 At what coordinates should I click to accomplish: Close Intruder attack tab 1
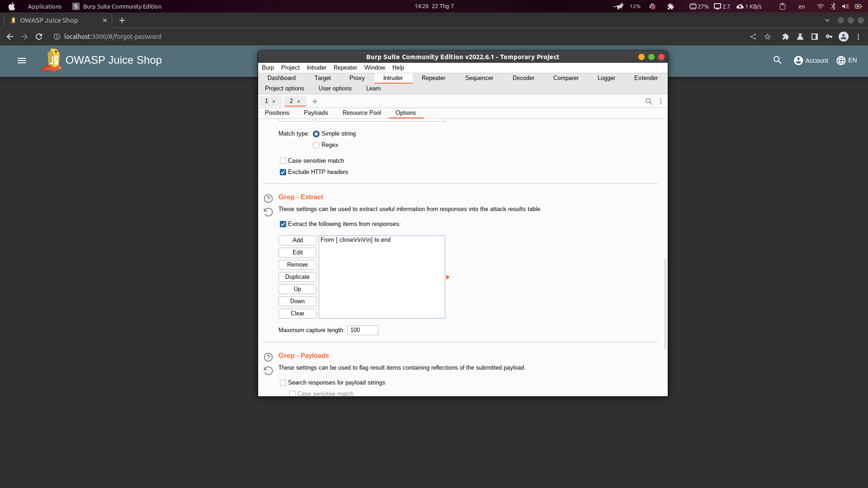pyautogui.click(x=274, y=101)
